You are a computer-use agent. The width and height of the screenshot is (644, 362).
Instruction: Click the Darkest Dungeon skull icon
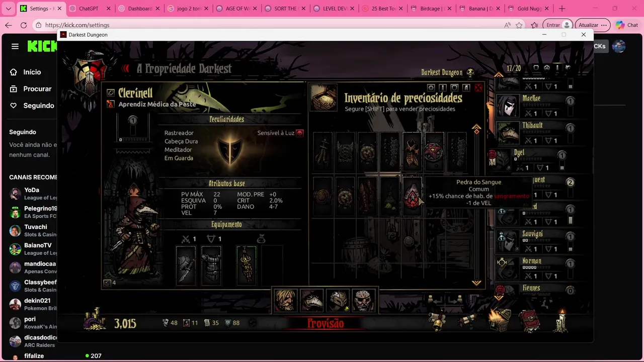pos(470,72)
